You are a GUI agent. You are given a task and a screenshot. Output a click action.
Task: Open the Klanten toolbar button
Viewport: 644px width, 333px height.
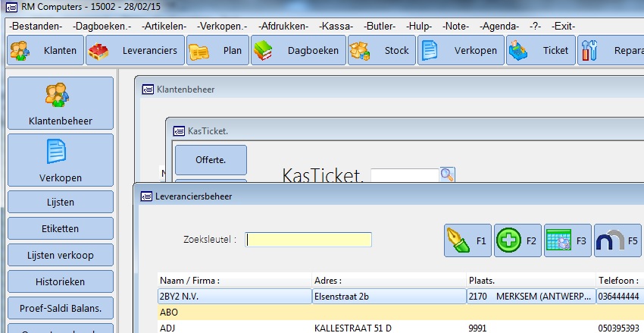pos(45,51)
